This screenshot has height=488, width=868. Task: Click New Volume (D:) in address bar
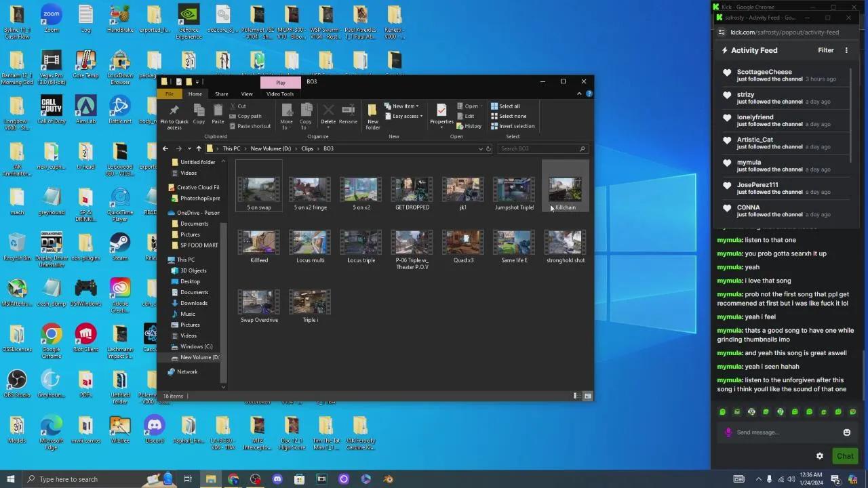pyautogui.click(x=271, y=148)
